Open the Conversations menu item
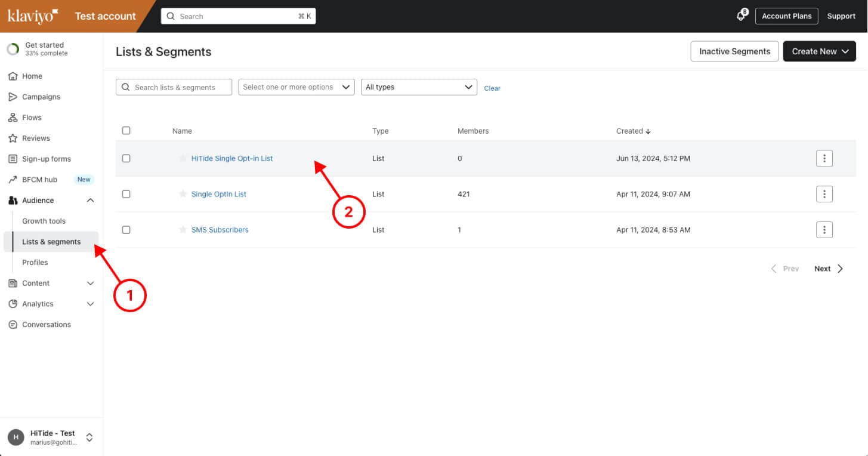 (x=47, y=325)
